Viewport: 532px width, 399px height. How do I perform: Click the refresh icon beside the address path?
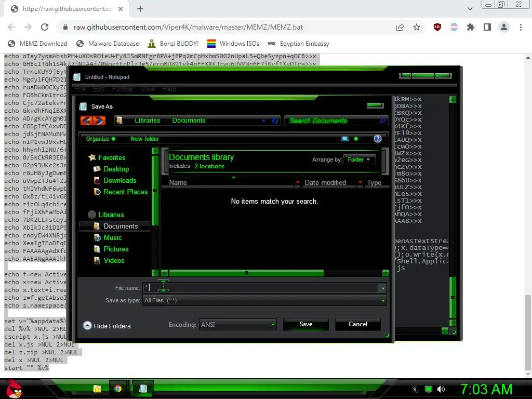(275, 121)
